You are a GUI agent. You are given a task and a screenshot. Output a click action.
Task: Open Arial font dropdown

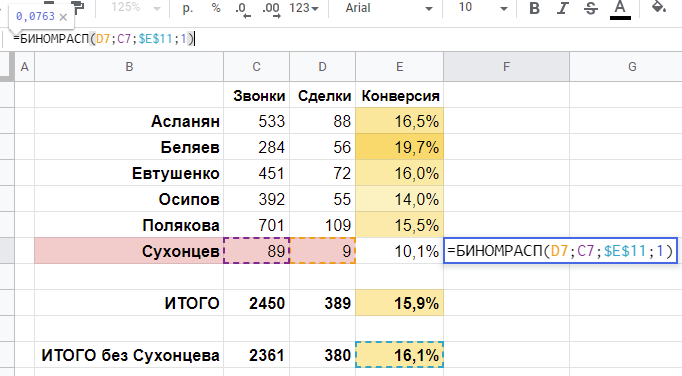click(x=388, y=8)
